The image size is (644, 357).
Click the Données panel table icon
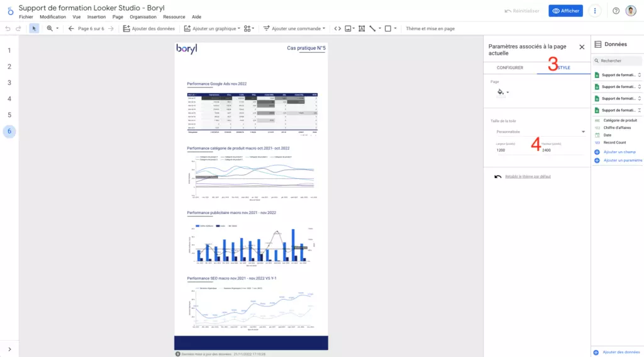tap(598, 44)
